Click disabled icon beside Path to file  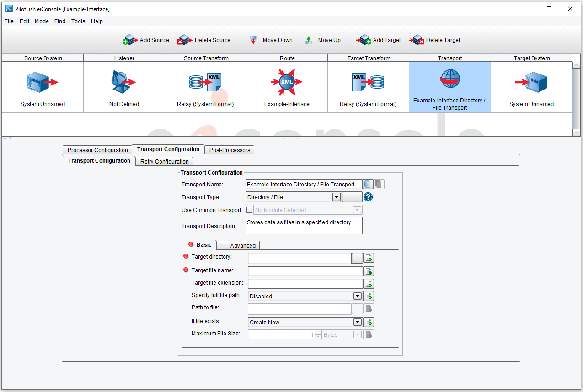point(369,309)
